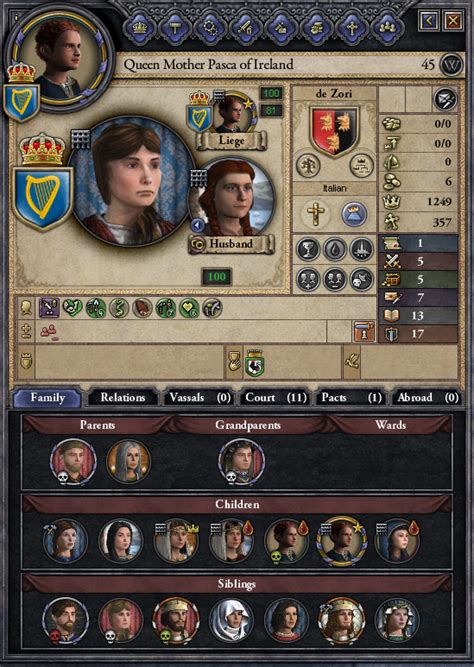This screenshot has width=474, height=667.
Task: View the family tree icon under de Zori
Action: tap(308, 165)
